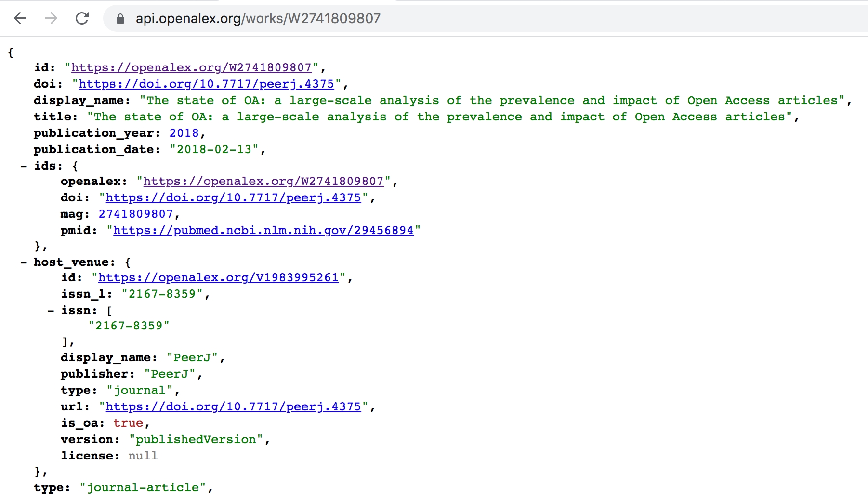Image resolution: width=868 pixels, height=498 pixels.
Task: Open the pmid PubMed link
Action: coord(263,230)
